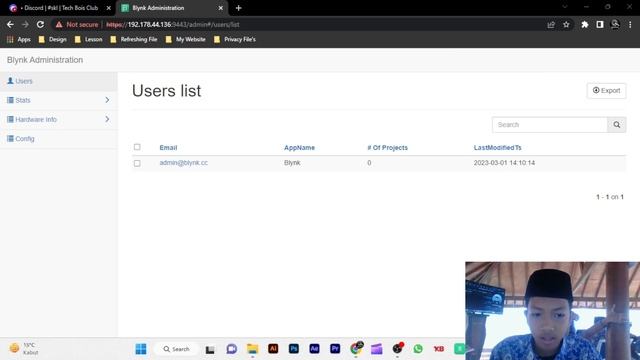Viewport: 640px width, 360px height.
Task: Open the weather widget on taskbar
Action: [24, 349]
